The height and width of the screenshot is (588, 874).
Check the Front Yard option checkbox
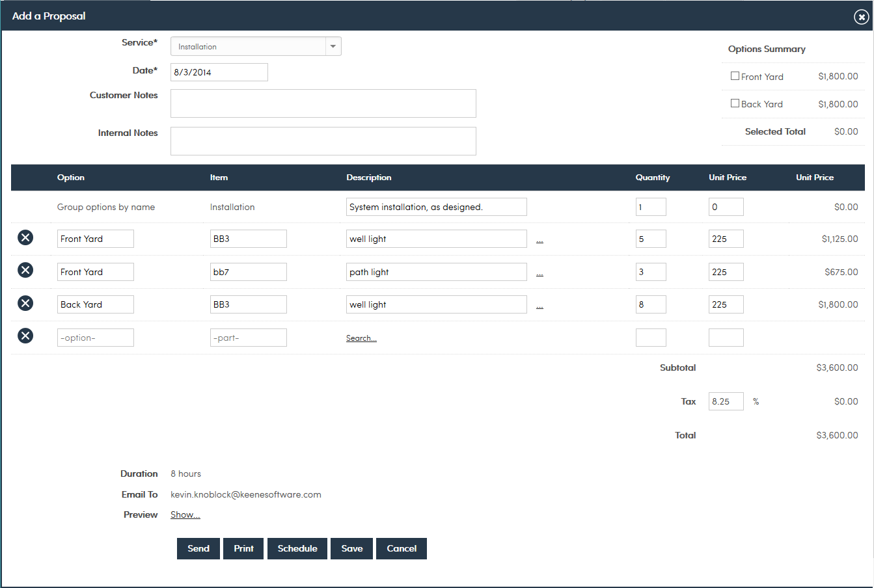pyautogui.click(x=735, y=76)
